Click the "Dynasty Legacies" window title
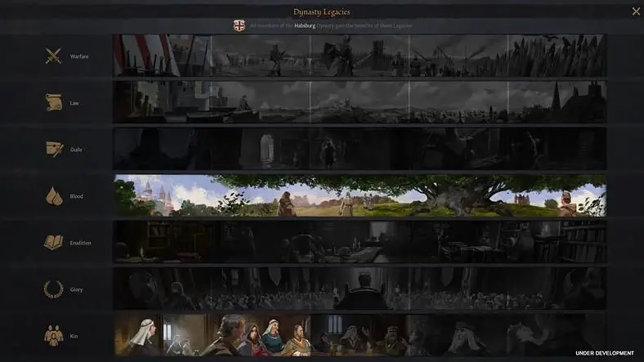This screenshot has height=362, width=644. click(x=321, y=12)
